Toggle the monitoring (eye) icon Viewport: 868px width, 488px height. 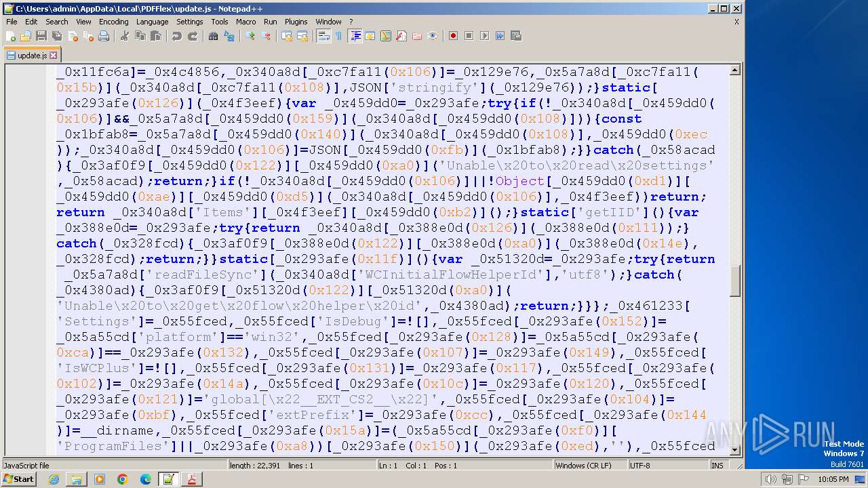(x=432, y=36)
